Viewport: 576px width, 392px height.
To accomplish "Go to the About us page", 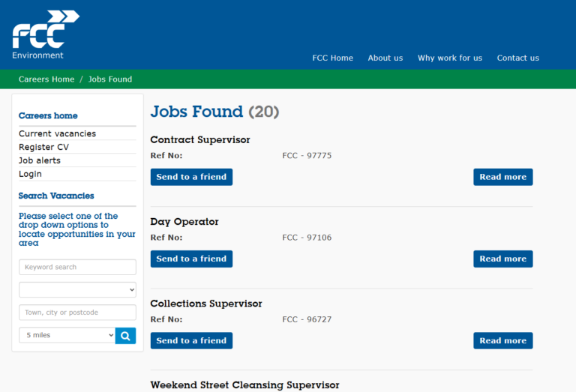I will (x=385, y=58).
